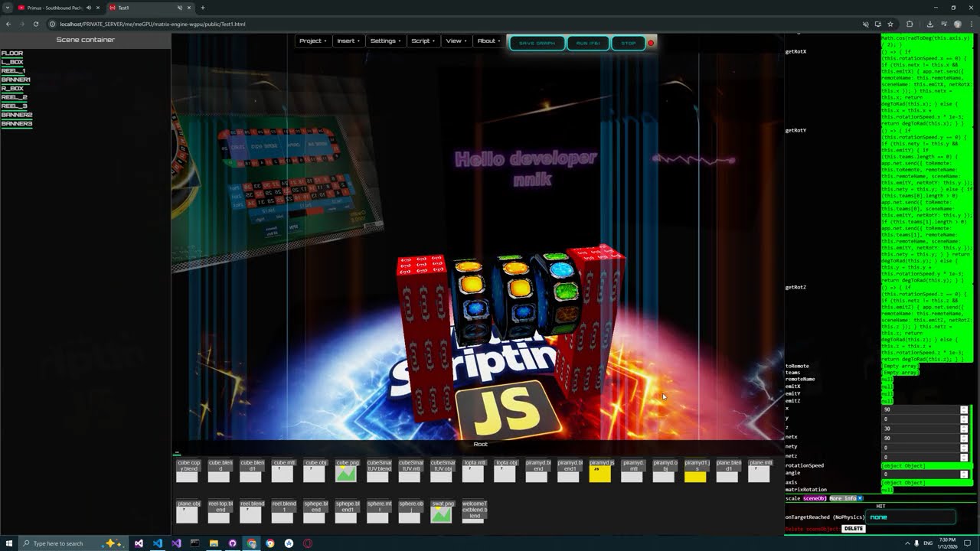Click the red record indicator dot
Image resolution: width=980 pixels, height=551 pixels.
(651, 43)
